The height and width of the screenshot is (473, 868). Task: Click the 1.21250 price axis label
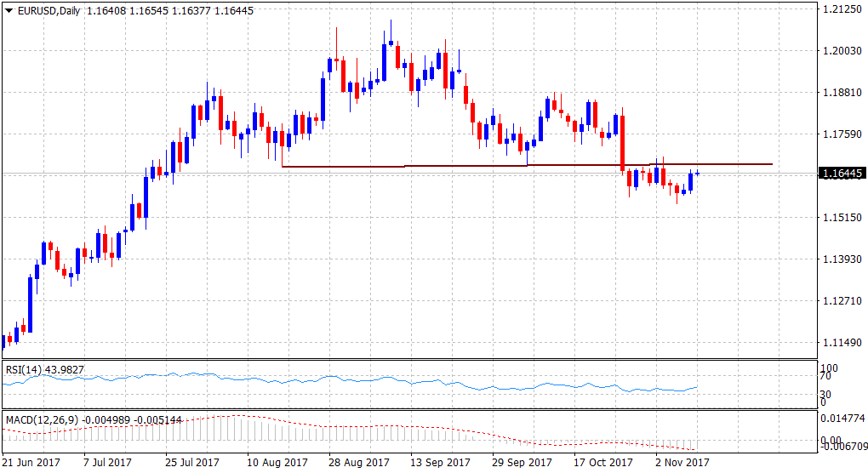point(842,9)
